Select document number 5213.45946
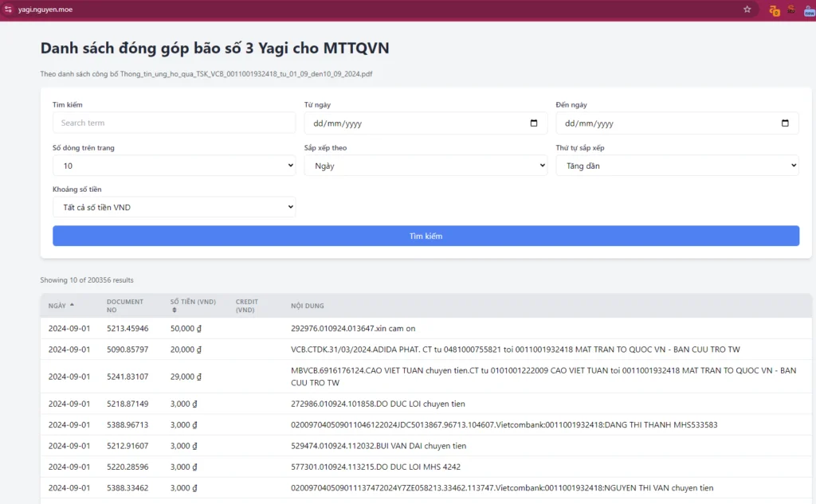The image size is (816, 504). coord(127,329)
